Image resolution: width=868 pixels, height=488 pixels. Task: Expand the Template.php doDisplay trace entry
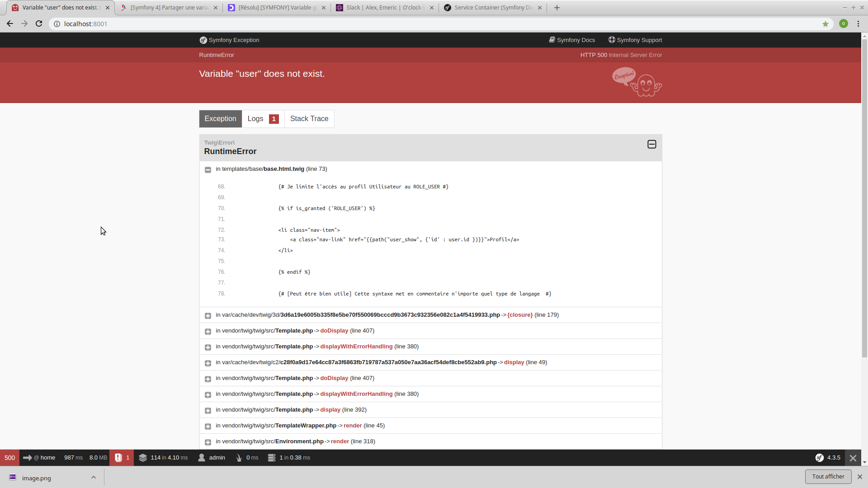click(208, 331)
